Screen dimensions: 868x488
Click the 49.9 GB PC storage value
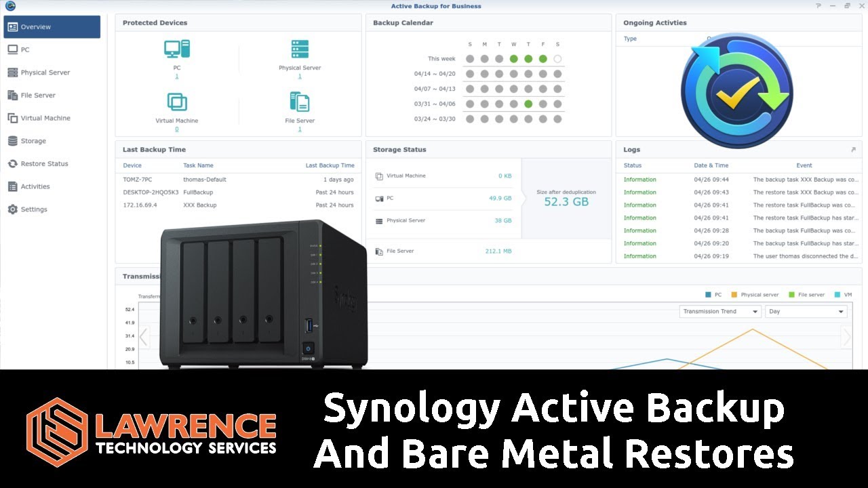[500, 199]
